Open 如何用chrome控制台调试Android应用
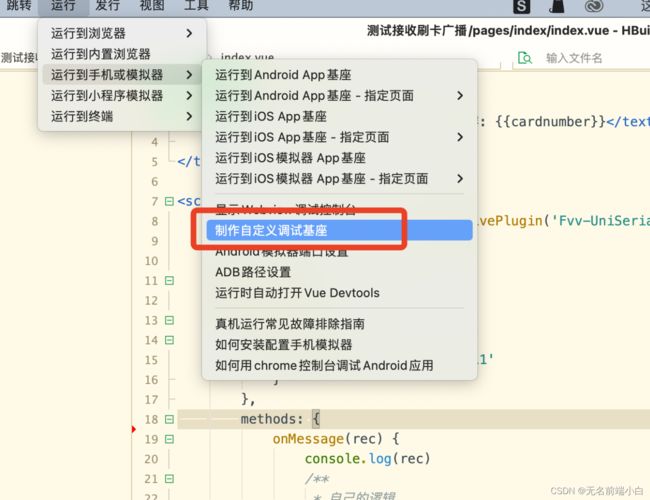This screenshot has height=500, width=650. [x=339, y=365]
